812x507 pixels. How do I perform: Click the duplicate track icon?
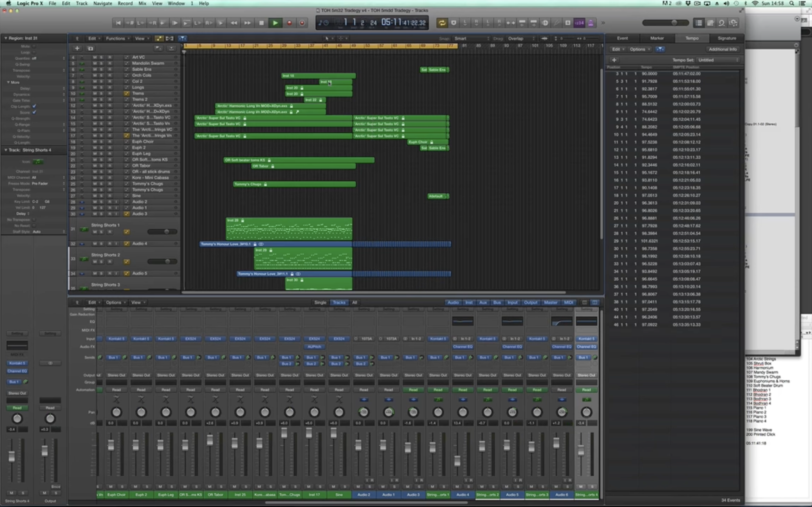[x=91, y=48]
